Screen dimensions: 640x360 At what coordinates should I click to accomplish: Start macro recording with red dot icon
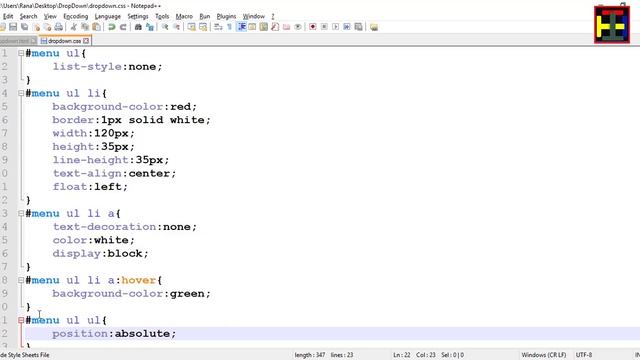[x=313, y=27]
